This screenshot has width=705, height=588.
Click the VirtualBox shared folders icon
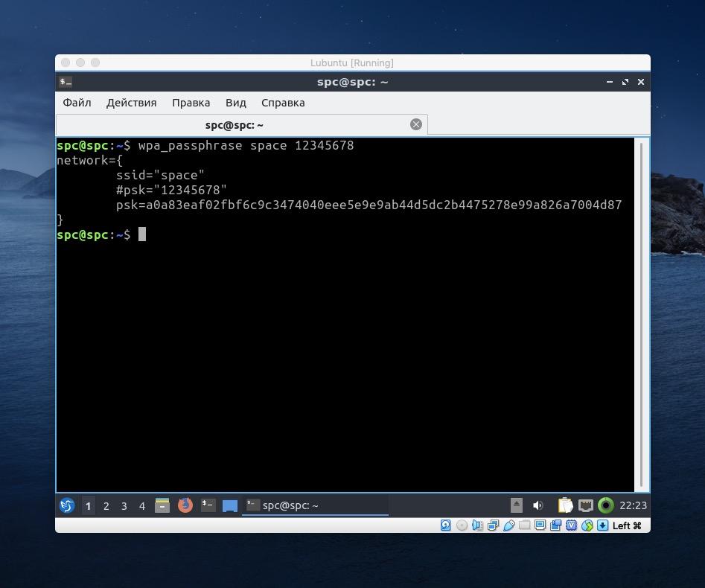coord(524,525)
